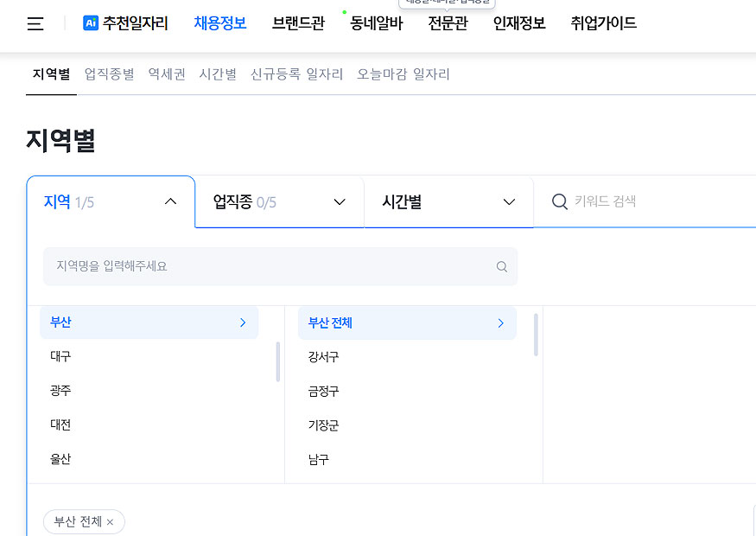Screen dimensions: 756x536
Task: Open 브랜드관 in top navigation
Action: [x=298, y=22]
